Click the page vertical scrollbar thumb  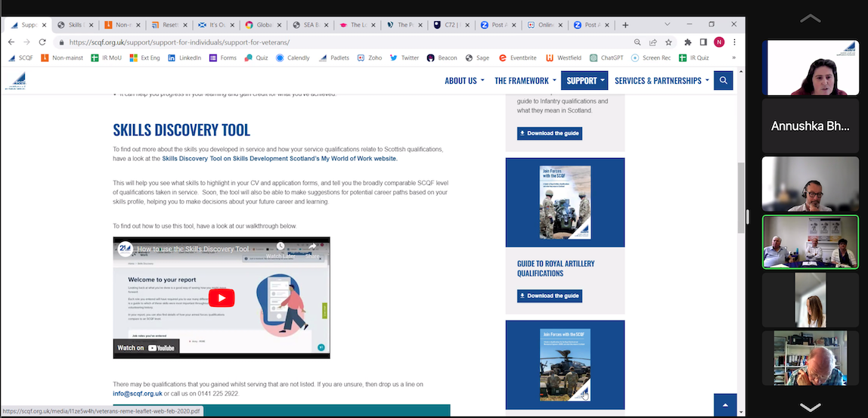[741, 198]
